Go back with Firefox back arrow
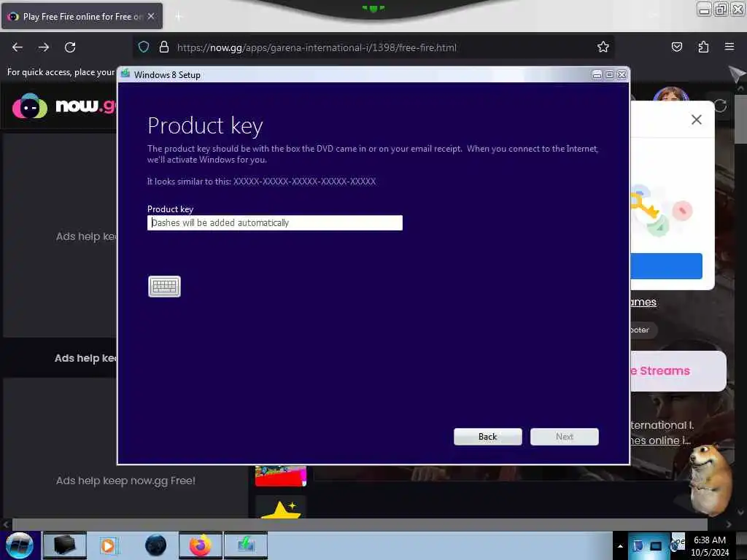Viewport: 747px width, 560px height. pos(18,47)
